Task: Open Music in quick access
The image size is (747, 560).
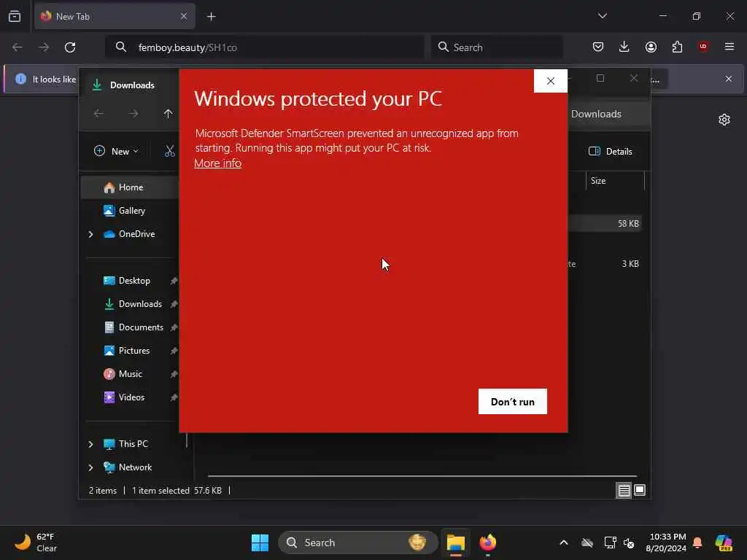Action: pos(130,374)
